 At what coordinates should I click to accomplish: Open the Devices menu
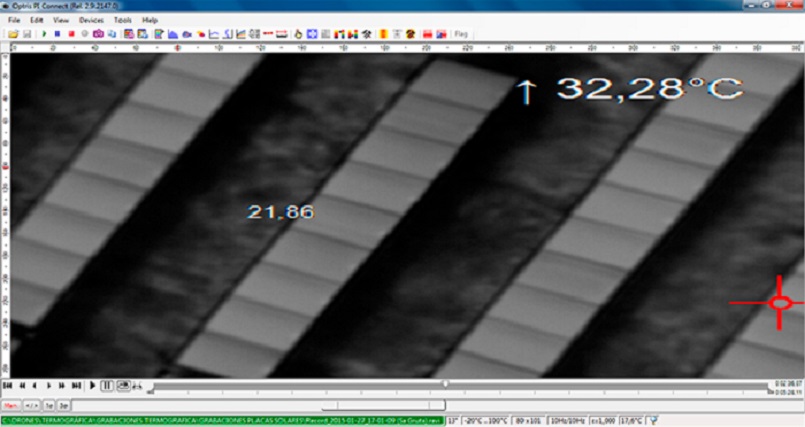pyautogui.click(x=91, y=20)
